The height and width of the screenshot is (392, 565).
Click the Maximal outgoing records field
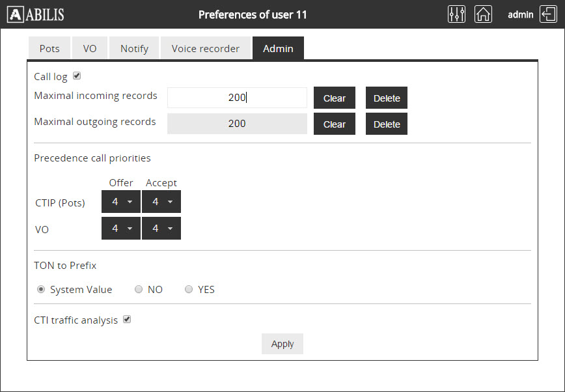[237, 124]
